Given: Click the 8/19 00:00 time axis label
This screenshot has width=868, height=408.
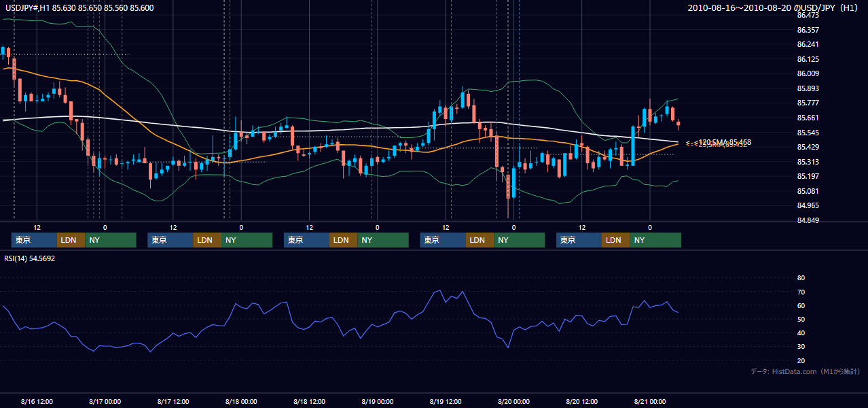Looking at the screenshot, I should pyautogui.click(x=377, y=401).
